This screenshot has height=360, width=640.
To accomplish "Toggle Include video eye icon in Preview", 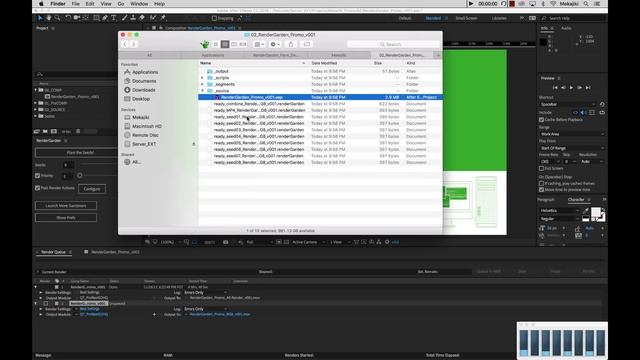I will 576,112.
